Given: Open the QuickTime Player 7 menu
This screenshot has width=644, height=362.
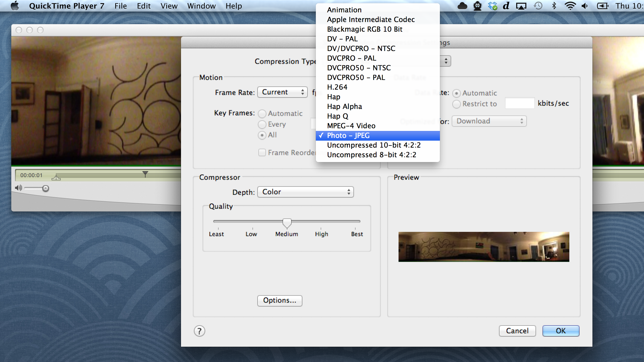Looking at the screenshot, I should pos(67,6).
